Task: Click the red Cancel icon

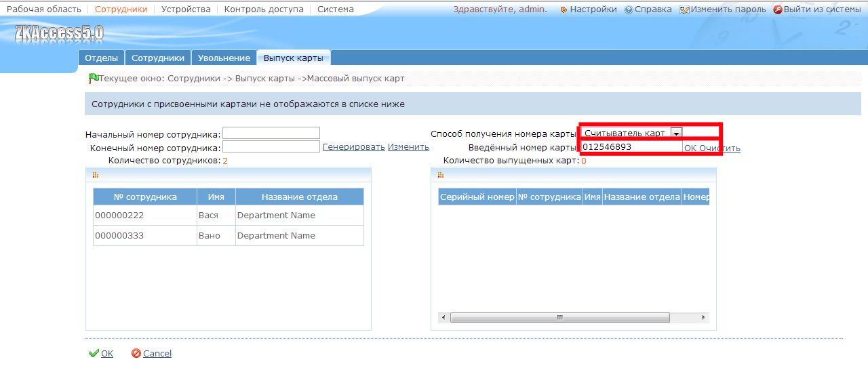Action: pyautogui.click(x=136, y=353)
